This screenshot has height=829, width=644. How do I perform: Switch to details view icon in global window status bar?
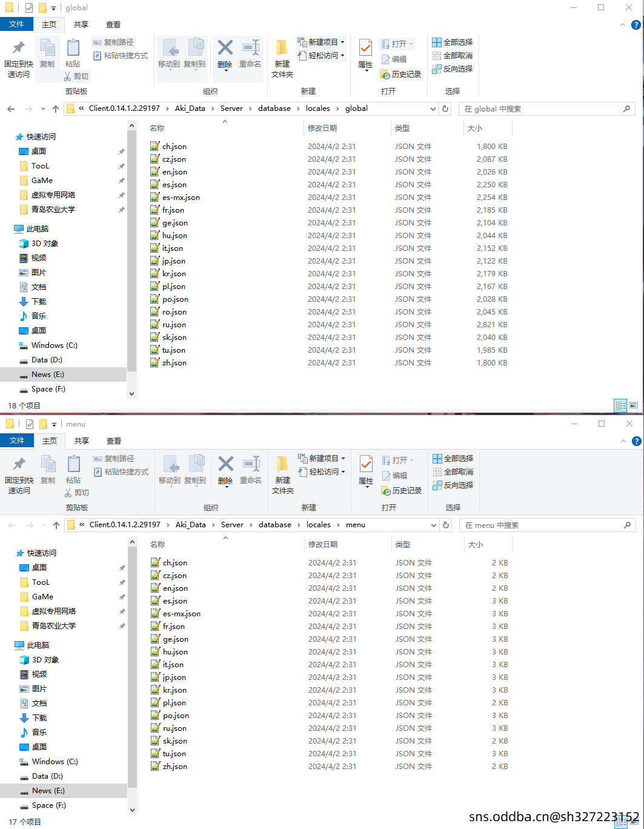620,405
